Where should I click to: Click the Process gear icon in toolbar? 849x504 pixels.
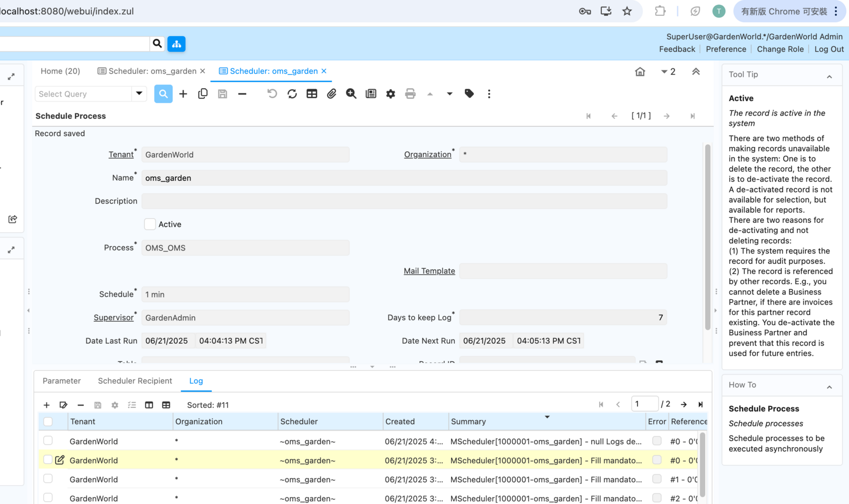point(391,94)
